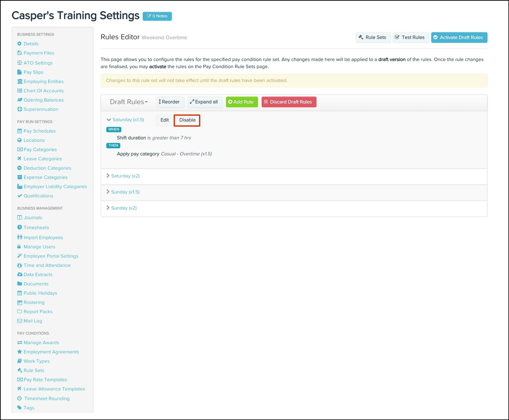
Task: Go to Pay Schedules settings
Action: click(40, 131)
